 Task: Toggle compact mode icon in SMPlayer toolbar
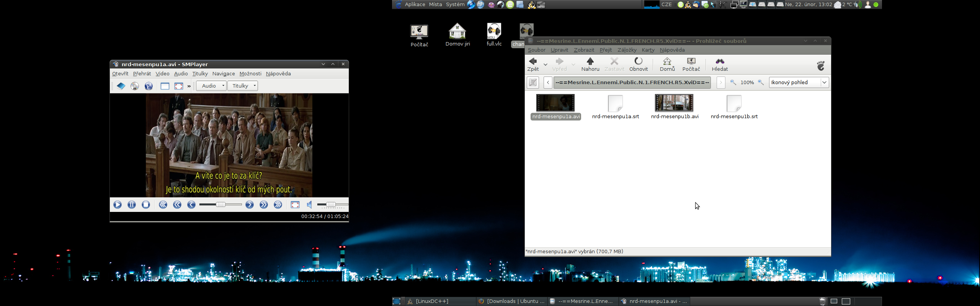pyautogui.click(x=165, y=86)
